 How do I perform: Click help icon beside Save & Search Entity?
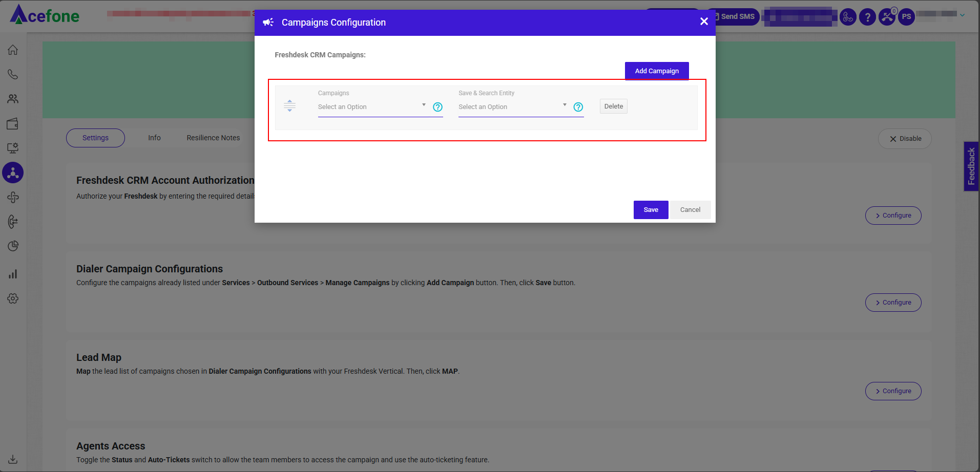click(x=578, y=107)
